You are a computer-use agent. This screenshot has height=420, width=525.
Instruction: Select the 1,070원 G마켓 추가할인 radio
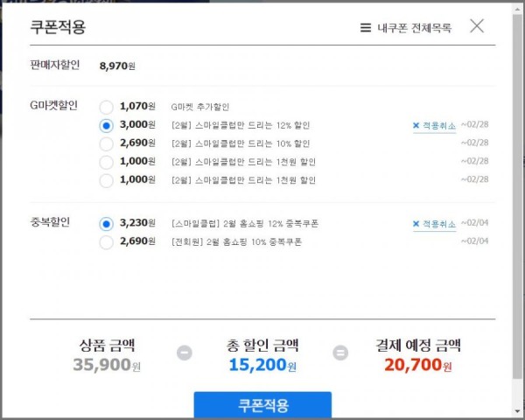[x=106, y=107]
